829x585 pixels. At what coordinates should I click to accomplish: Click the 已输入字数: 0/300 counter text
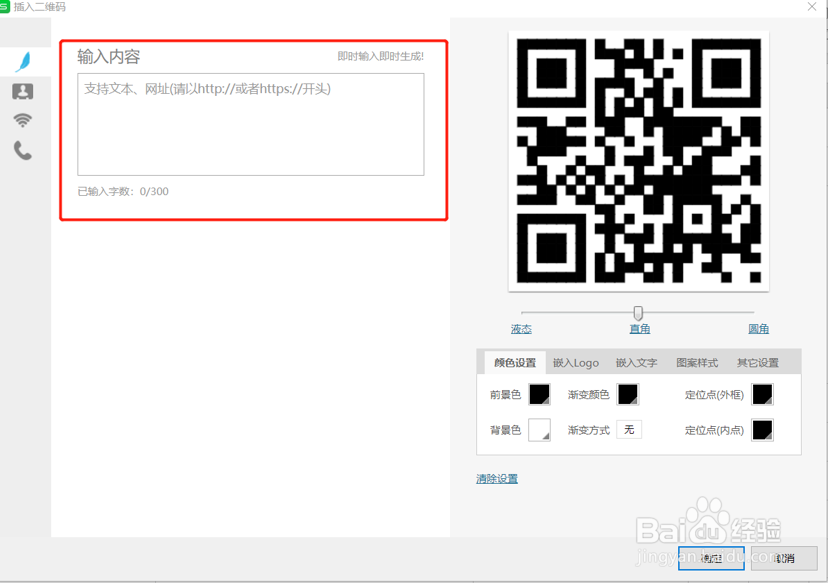(x=123, y=191)
